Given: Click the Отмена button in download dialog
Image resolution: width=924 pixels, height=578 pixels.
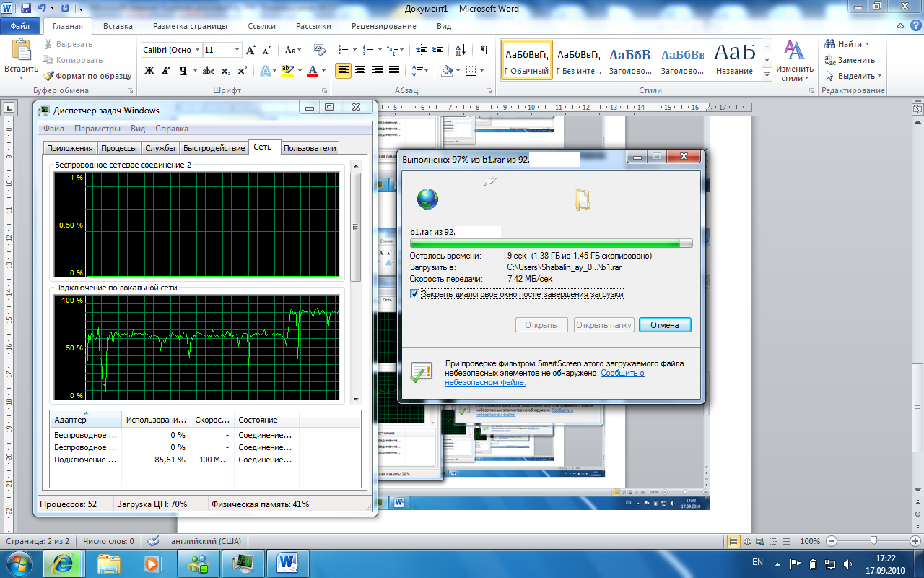Looking at the screenshot, I should coord(664,325).
